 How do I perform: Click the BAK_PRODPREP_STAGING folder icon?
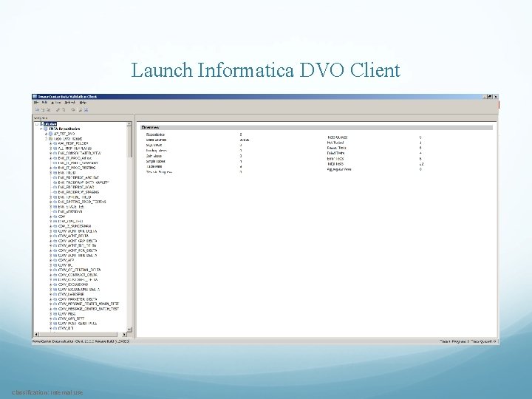[55, 192]
